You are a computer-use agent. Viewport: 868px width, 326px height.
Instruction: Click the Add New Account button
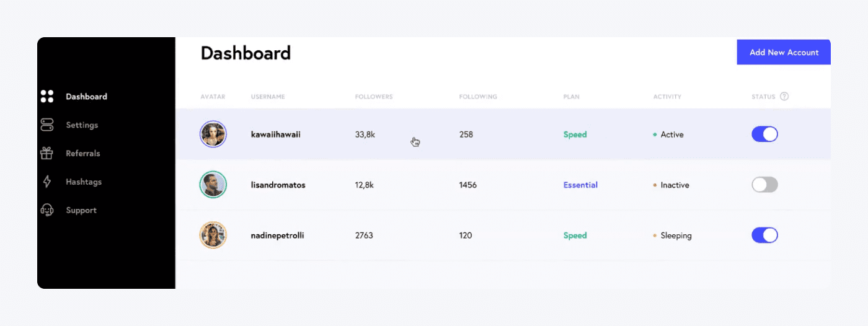point(784,52)
